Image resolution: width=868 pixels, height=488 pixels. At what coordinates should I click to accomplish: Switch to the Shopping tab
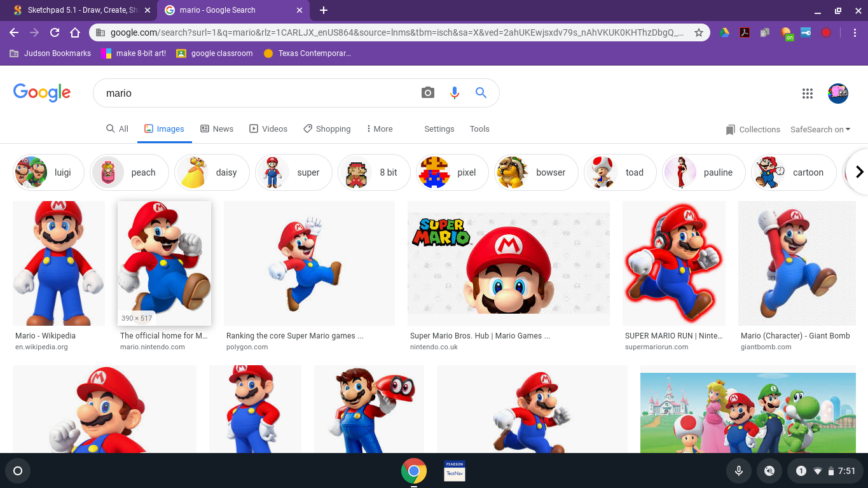327,129
